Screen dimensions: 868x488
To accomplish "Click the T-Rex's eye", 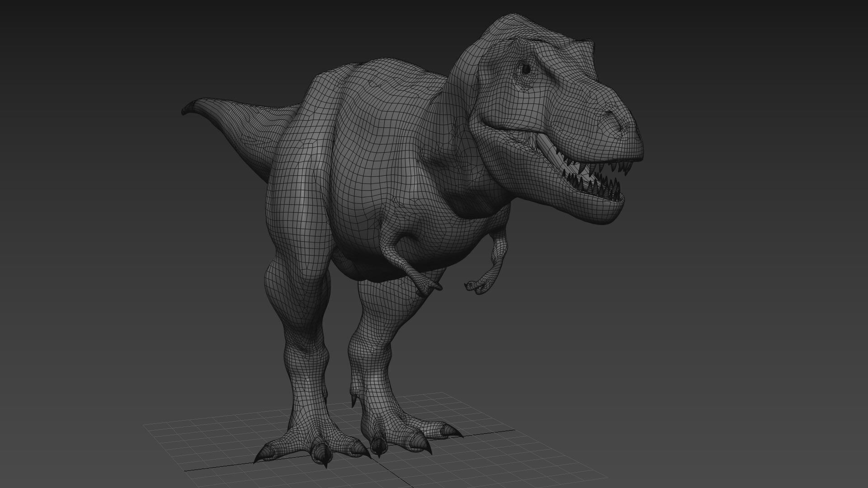I will click(x=526, y=69).
